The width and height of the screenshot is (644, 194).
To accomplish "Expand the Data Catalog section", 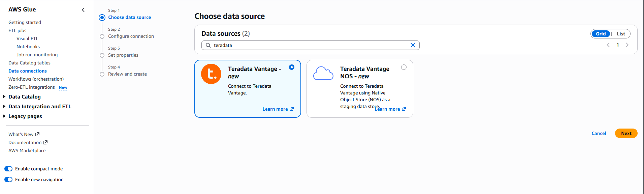I will click(x=4, y=96).
